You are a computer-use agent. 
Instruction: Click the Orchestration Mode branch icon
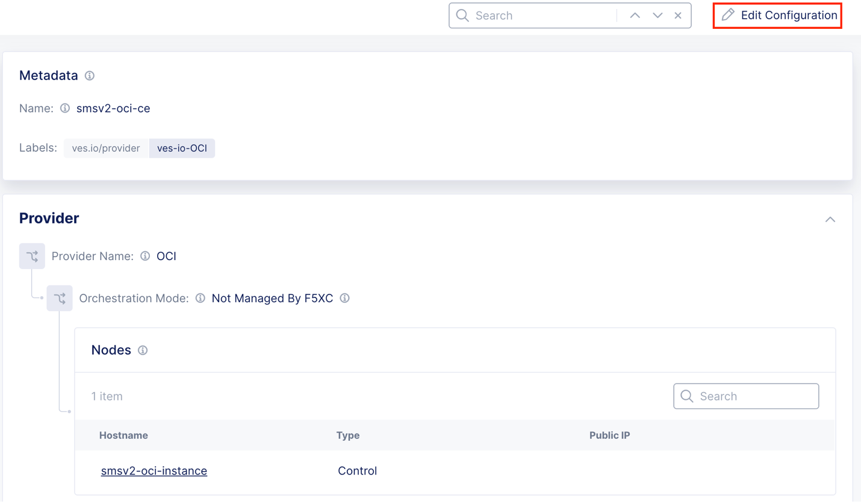pyautogui.click(x=60, y=298)
